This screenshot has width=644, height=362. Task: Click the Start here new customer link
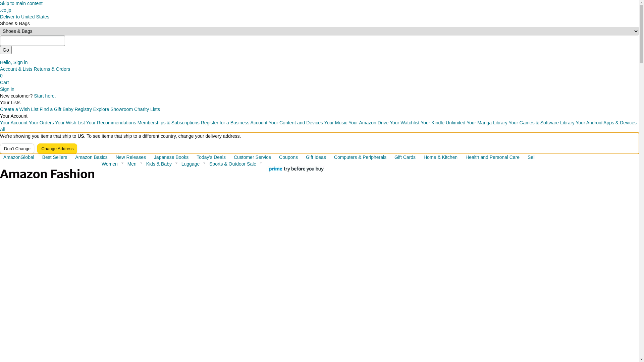[x=45, y=96]
